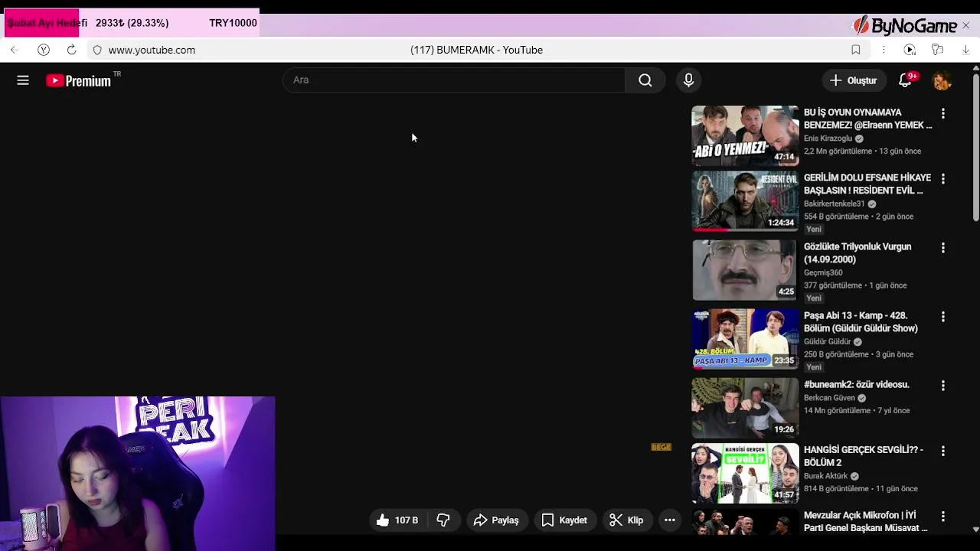This screenshot has width=980, height=551.
Task: Create a clip with Klip button
Action: [x=626, y=520]
